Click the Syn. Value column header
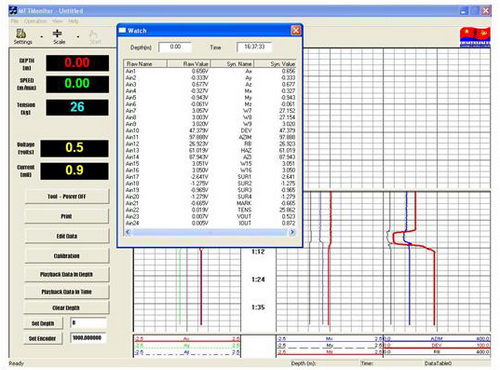This screenshot has height=370, width=500. (x=275, y=64)
